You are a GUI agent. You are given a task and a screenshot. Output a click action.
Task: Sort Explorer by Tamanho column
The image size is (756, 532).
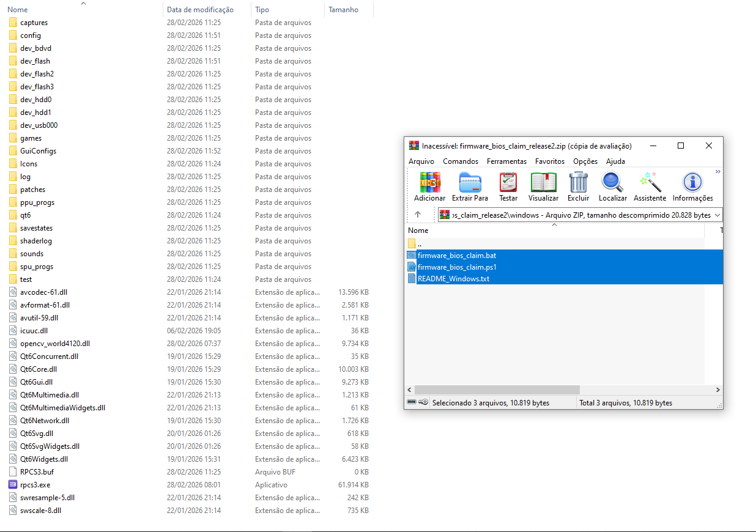(x=343, y=10)
